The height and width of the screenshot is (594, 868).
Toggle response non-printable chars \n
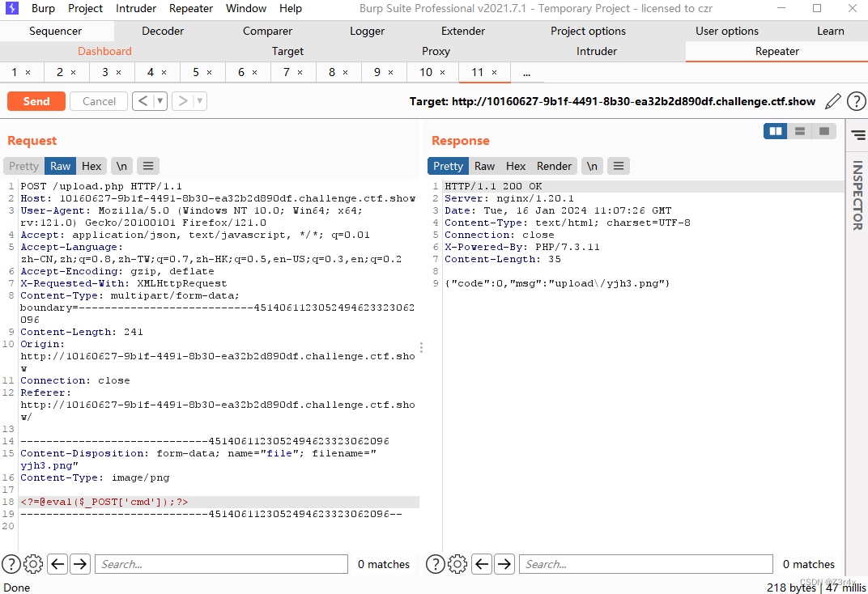[592, 166]
